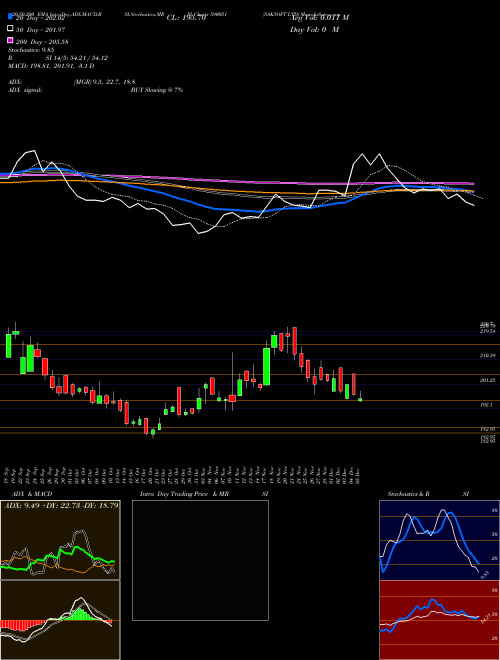The image size is (500, 660).
Task: Click the 'BUY Slowing @ 7%' signal text
Action: 157,90
